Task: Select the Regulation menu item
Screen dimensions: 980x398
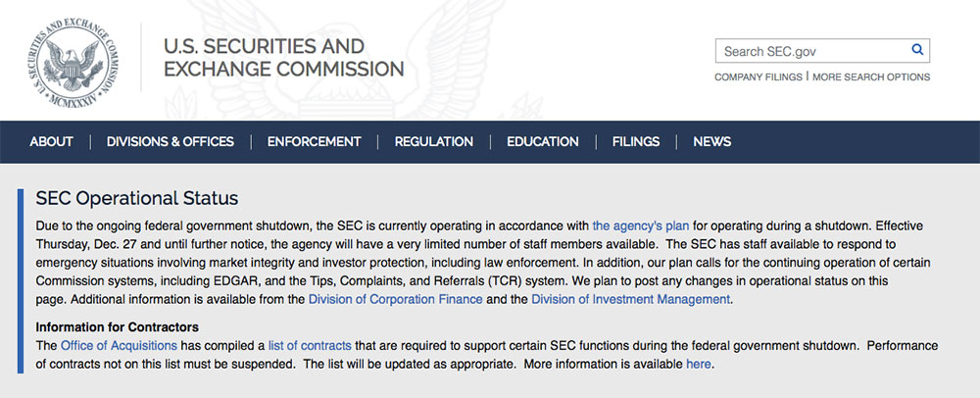Action: tap(434, 142)
